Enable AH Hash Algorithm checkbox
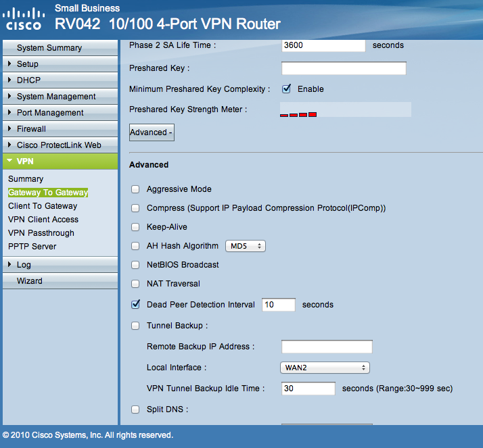Viewport: 483px width, 448px height. click(x=135, y=246)
